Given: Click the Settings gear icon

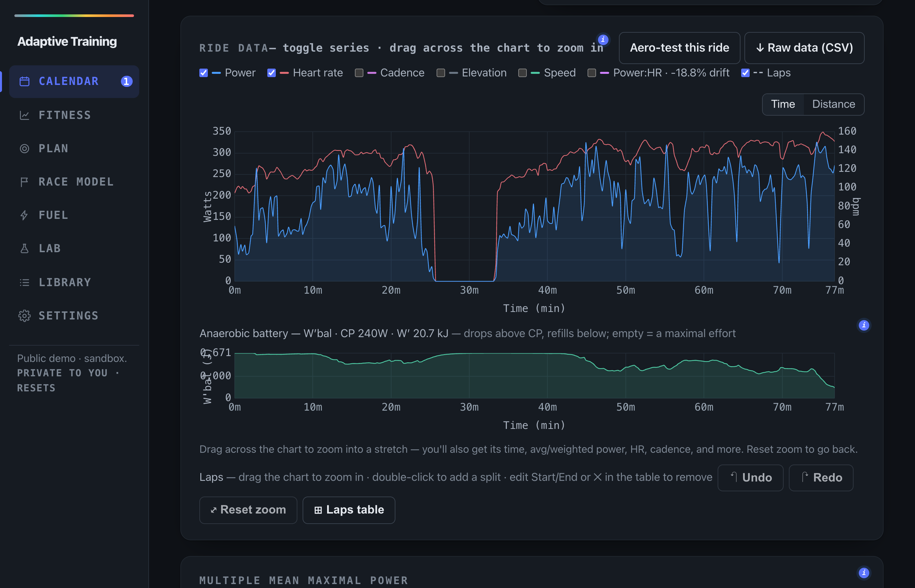Looking at the screenshot, I should (25, 316).
